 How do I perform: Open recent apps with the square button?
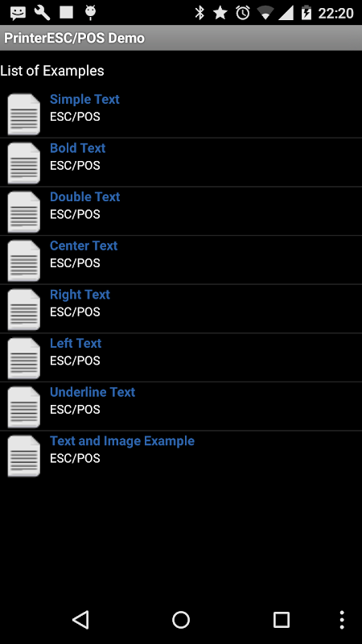click(282, 619)
